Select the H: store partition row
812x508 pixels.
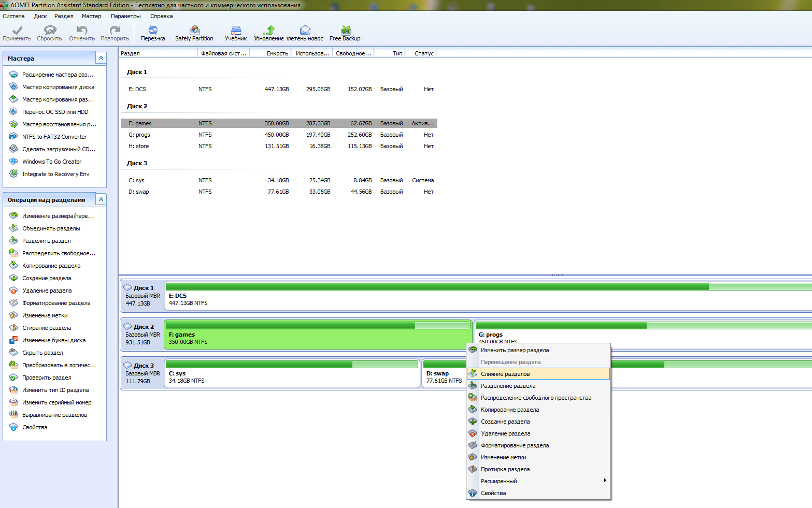[279, 146]
